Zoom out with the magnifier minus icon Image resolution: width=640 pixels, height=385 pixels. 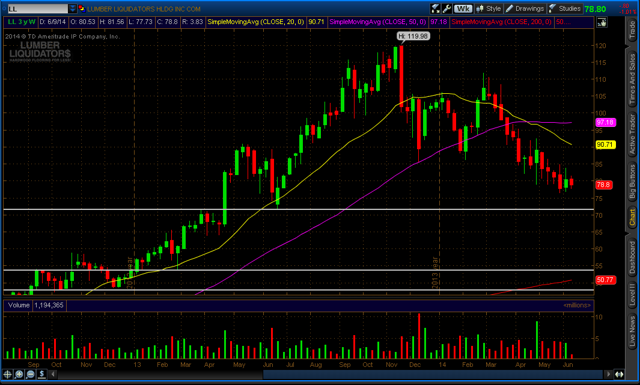pos(31,374)
